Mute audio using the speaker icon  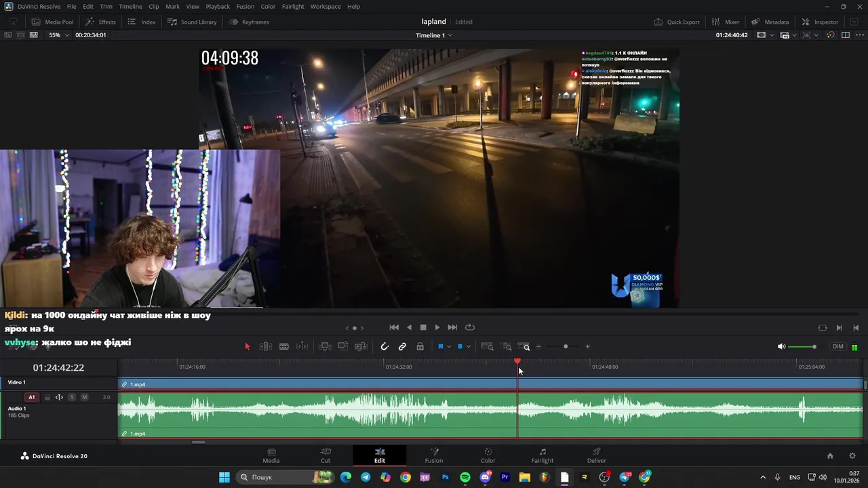[x=781, y=346]
